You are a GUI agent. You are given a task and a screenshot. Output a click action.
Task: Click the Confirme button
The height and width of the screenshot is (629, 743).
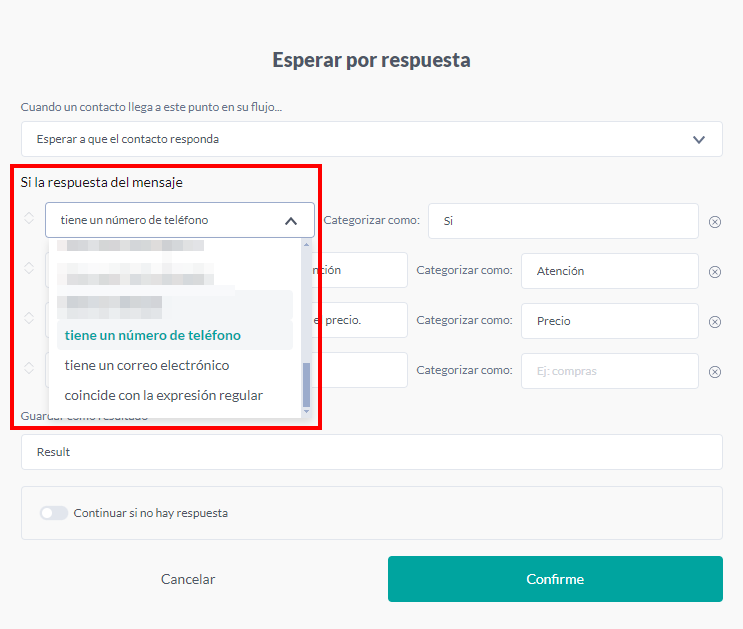(x=555, y=579)
